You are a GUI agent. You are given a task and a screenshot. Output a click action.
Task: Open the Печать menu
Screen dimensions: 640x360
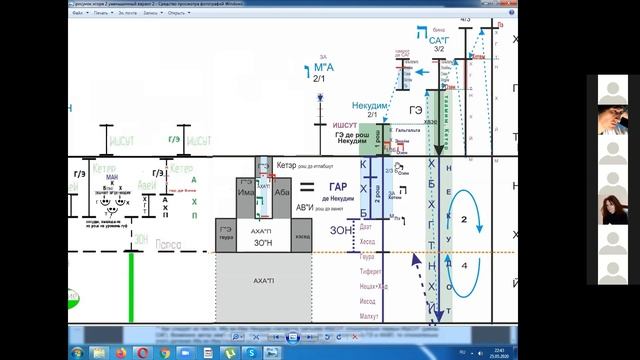click(100, 13)
